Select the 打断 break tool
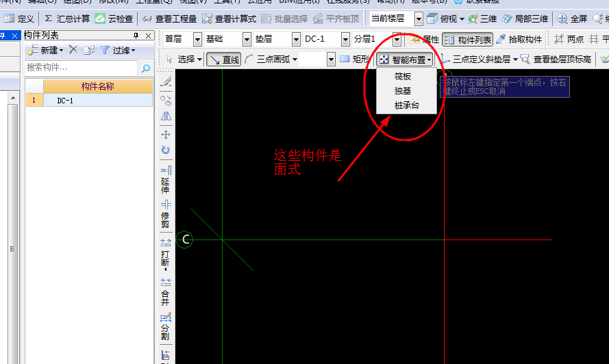Image resolution: width=609 pixels, height=364 pixels. pyautogui.click(x=166, y=254)
